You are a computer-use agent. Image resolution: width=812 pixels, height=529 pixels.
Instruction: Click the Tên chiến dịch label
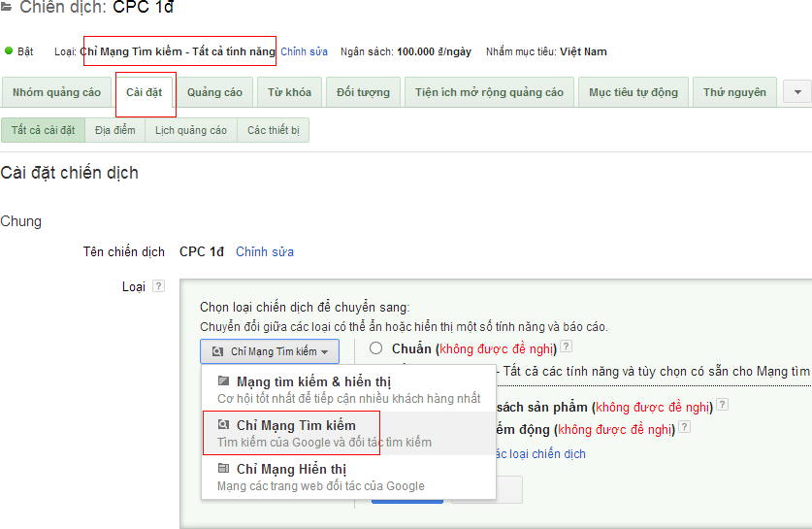(x=124, y=251)
